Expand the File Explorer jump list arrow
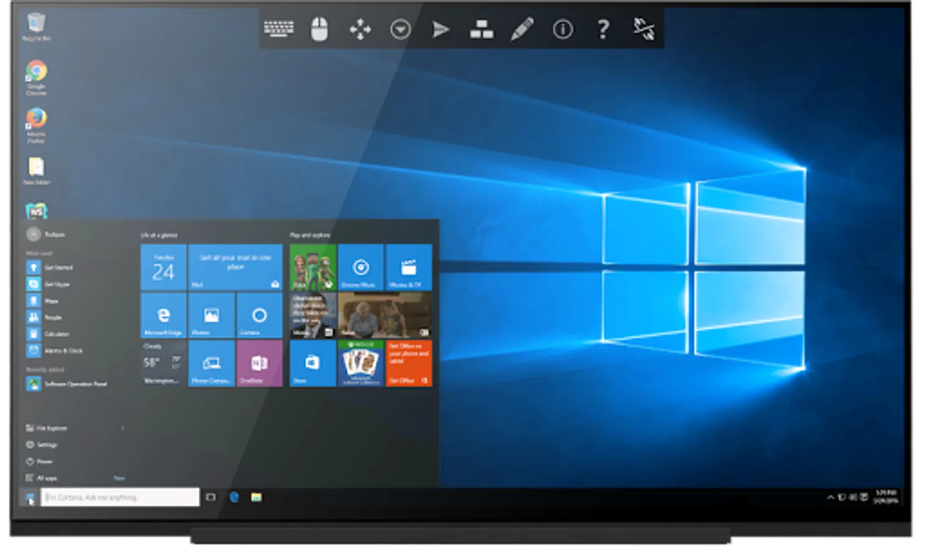 pyautogui.click(x=123, y=428)
